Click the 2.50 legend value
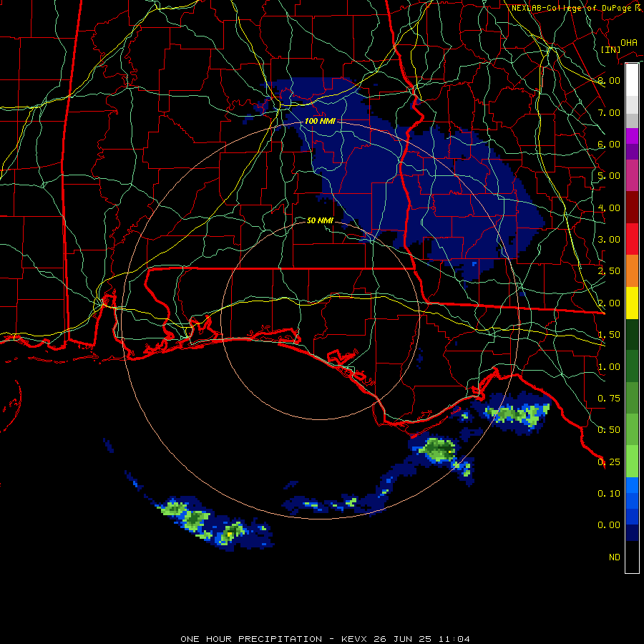644x644 pixels. [609, 271]
